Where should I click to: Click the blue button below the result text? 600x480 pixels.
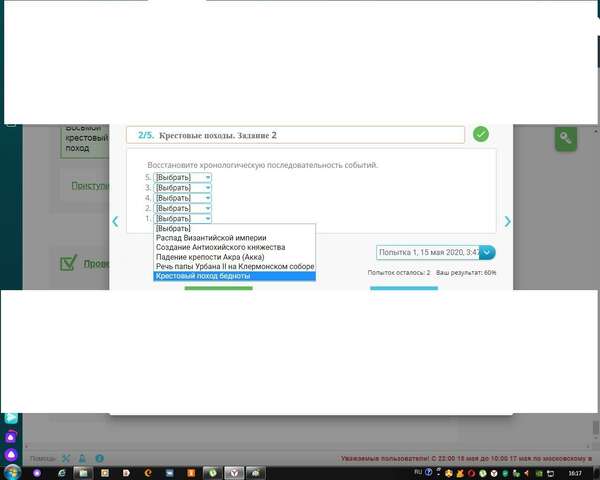click(x=404, y=288)
